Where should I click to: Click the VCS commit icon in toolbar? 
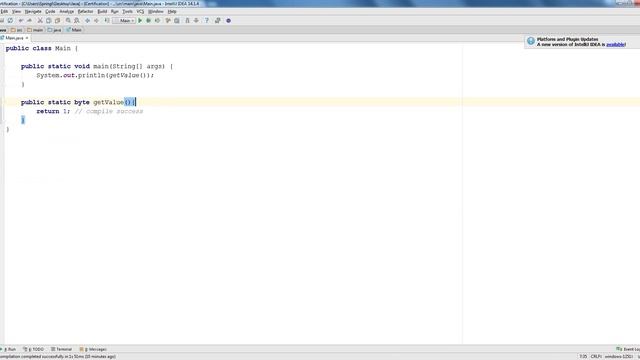196,20
